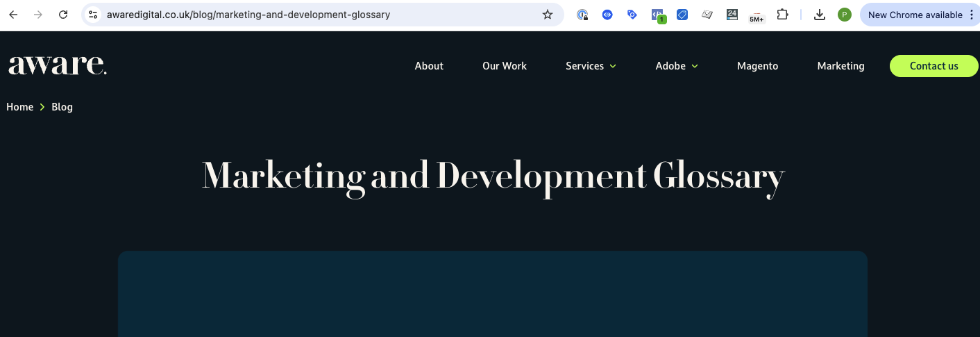Open the About nav link
980x337 pixels.
(x=429, y=66)
